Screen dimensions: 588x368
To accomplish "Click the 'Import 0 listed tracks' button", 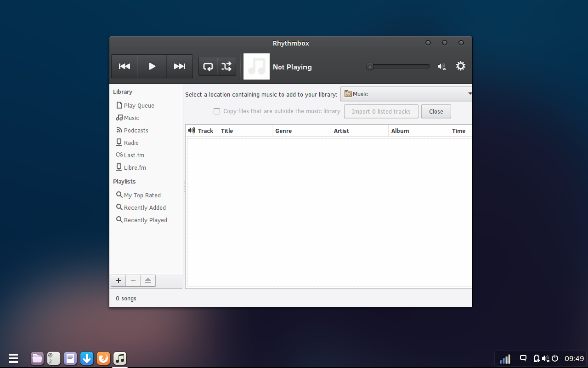I will tap(381, 111).
